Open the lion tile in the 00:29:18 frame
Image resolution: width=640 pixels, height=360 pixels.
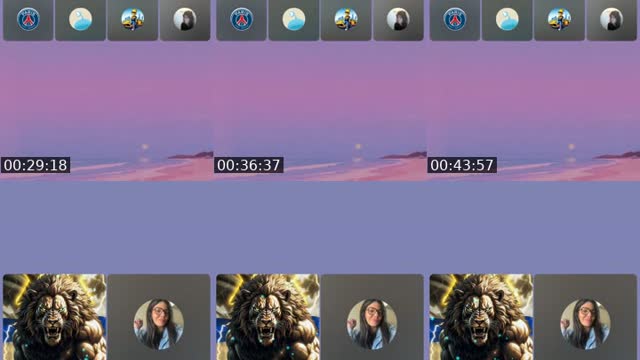click(x=55, y=317)
